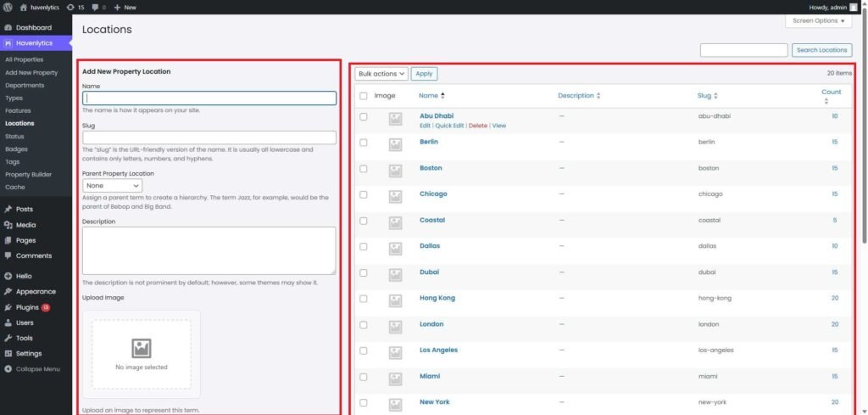Open Appearance via the paintbrush icon

coord(8,292)
